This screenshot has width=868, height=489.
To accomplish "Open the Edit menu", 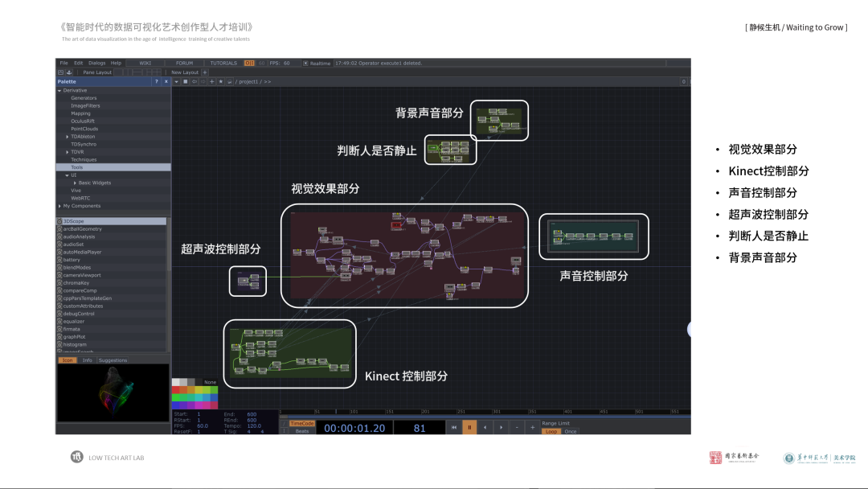I will (x=79, y=63).
